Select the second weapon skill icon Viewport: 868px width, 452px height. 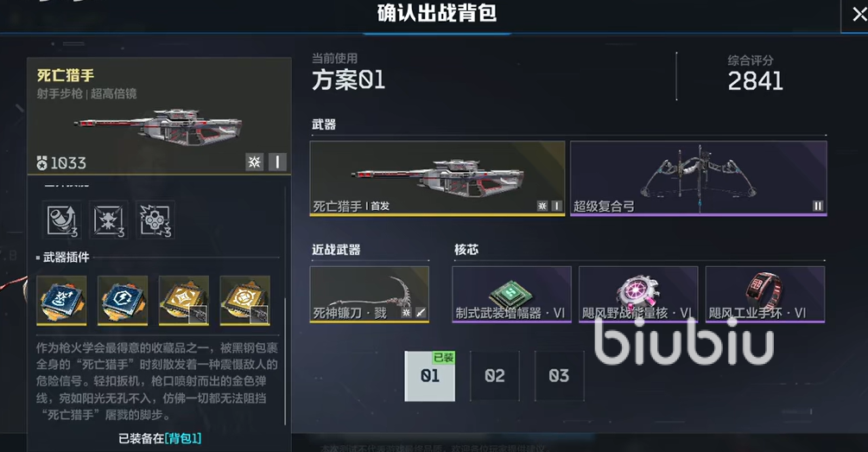(x=109, y=220)
